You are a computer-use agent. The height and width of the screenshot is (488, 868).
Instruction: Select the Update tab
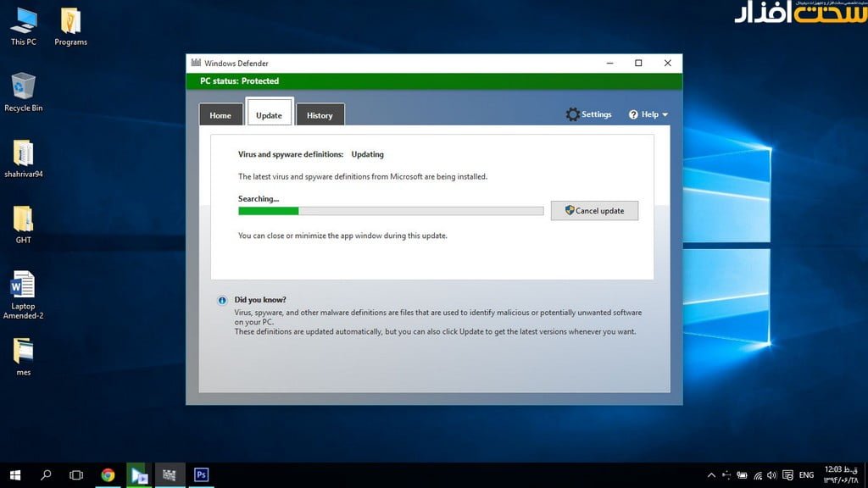[269, 114]
